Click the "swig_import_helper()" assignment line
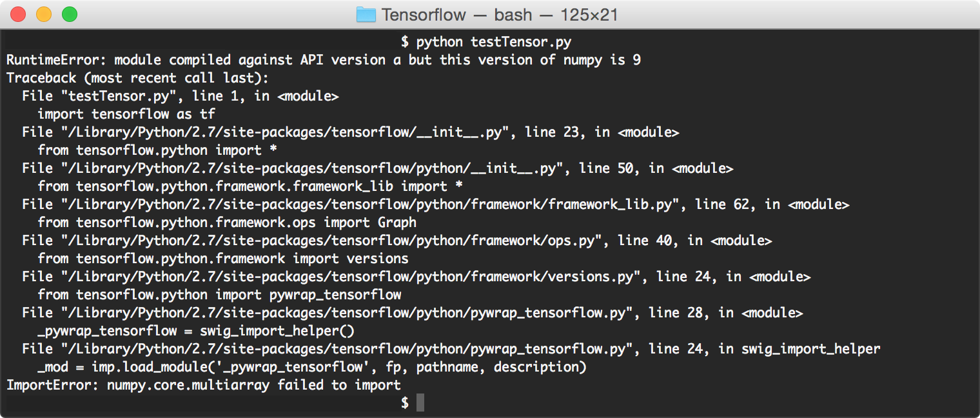 click(x=196, y=331)
